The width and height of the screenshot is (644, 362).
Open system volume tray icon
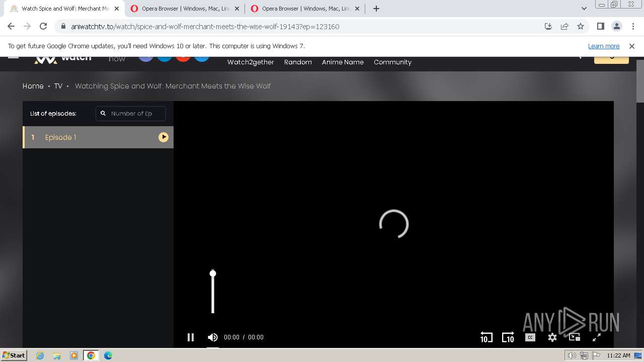click(572, 355)
